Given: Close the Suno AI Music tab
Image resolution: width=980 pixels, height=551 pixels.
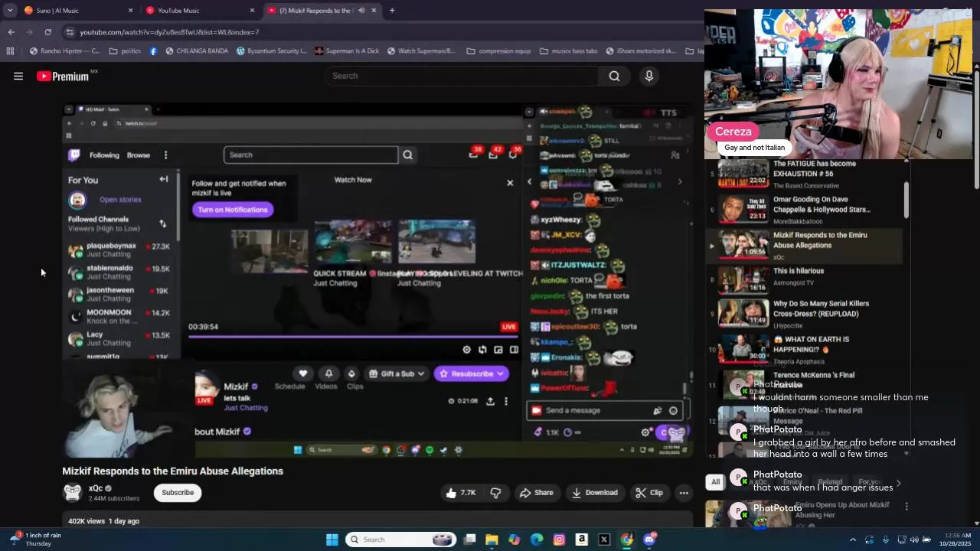Looking at the screenshot, I should [x=130, y=11].
